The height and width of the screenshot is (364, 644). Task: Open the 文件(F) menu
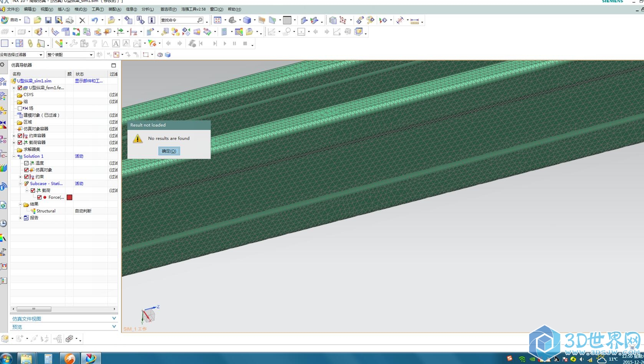[13, 9]
